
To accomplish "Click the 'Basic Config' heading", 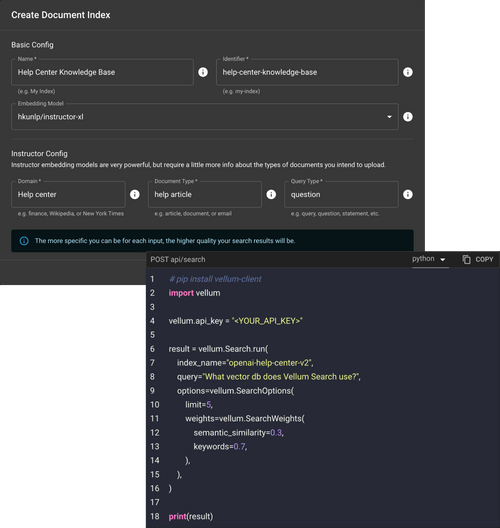I will (x=32, y=45).
